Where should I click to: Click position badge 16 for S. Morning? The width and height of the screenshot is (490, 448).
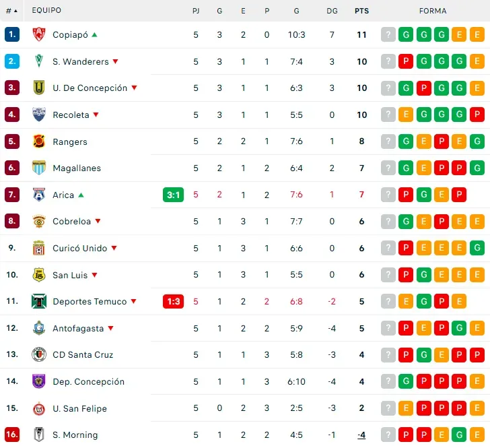pos(12,435)
